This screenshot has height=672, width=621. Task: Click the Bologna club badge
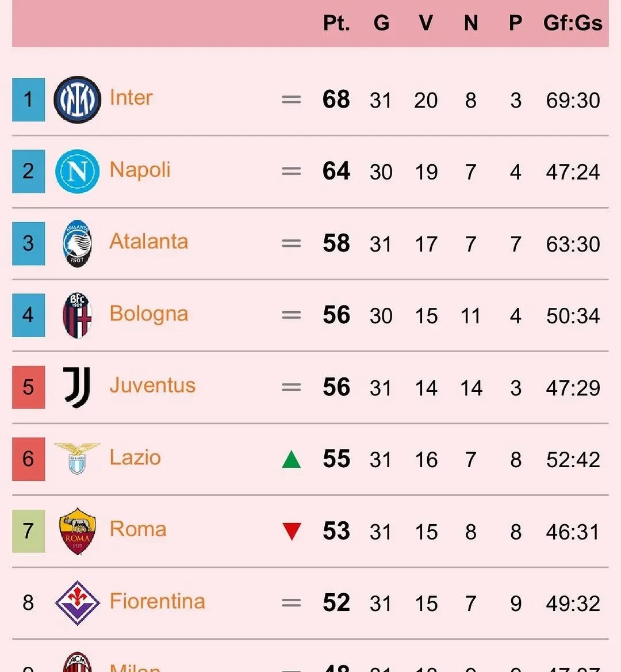click(77, 315)
